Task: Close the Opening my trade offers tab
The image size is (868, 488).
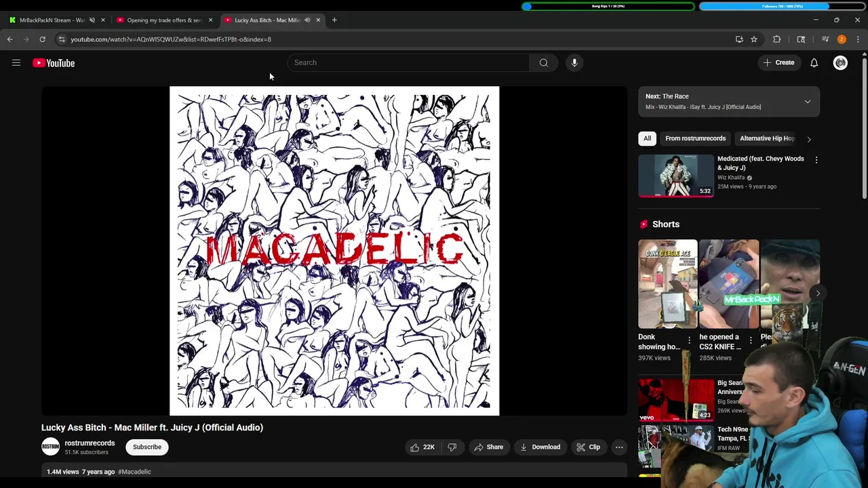Action: (210, 20)
